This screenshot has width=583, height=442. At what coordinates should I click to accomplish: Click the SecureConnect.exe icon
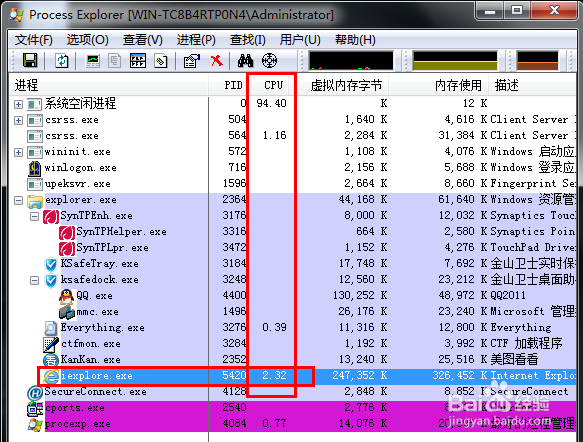tap(35, 393)
